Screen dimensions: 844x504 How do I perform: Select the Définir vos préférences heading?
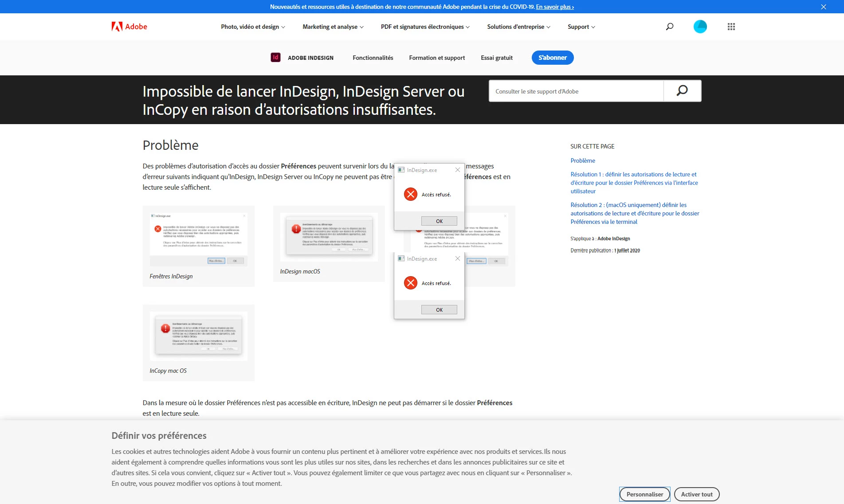pyautogui.click(x=159, y=435)
